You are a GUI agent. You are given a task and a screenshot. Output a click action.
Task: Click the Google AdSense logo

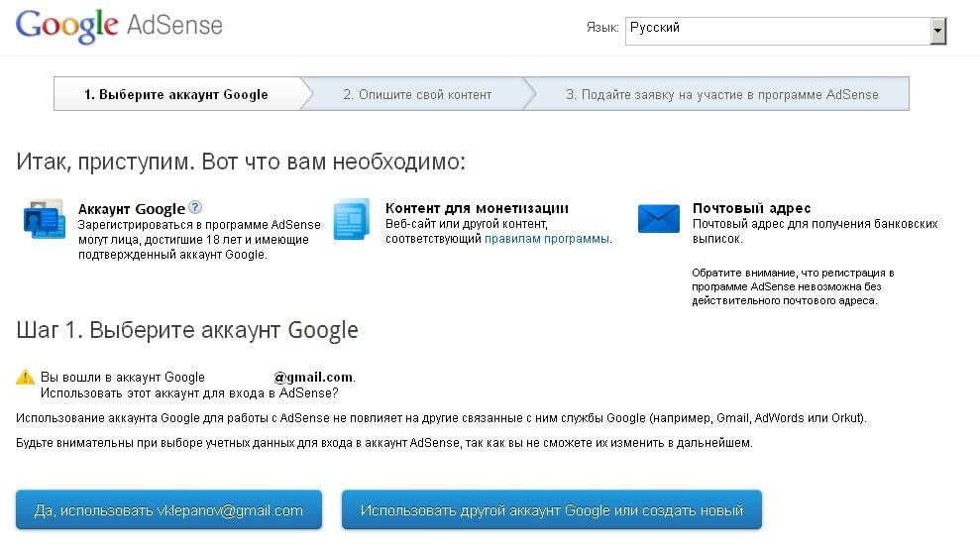coord(119,26)
